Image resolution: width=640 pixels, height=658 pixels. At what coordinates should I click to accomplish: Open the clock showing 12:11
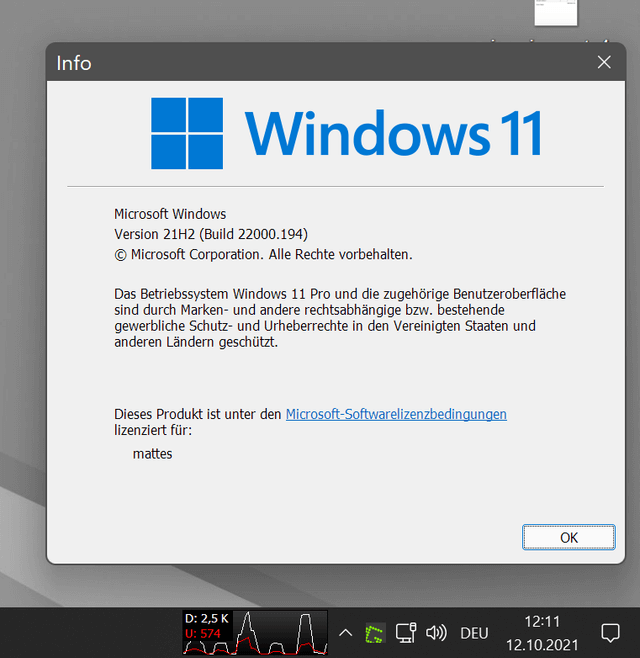tap(542, 621)
